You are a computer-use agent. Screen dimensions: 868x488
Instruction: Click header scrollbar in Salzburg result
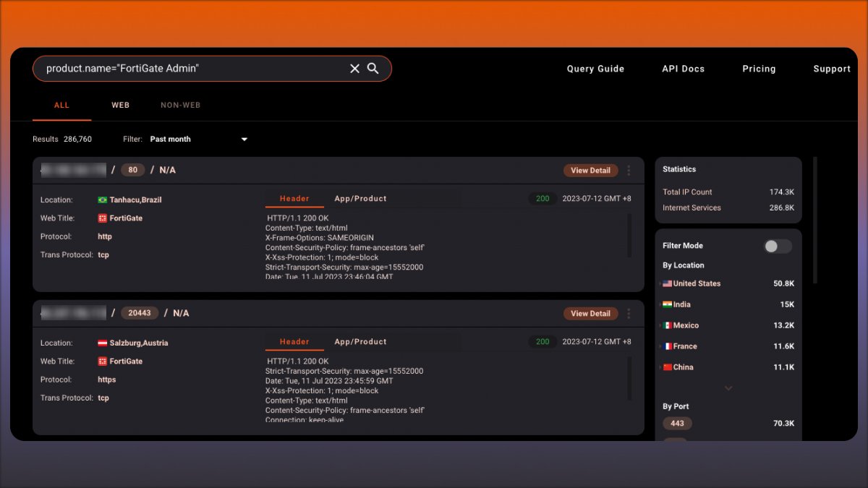[629, 377]
